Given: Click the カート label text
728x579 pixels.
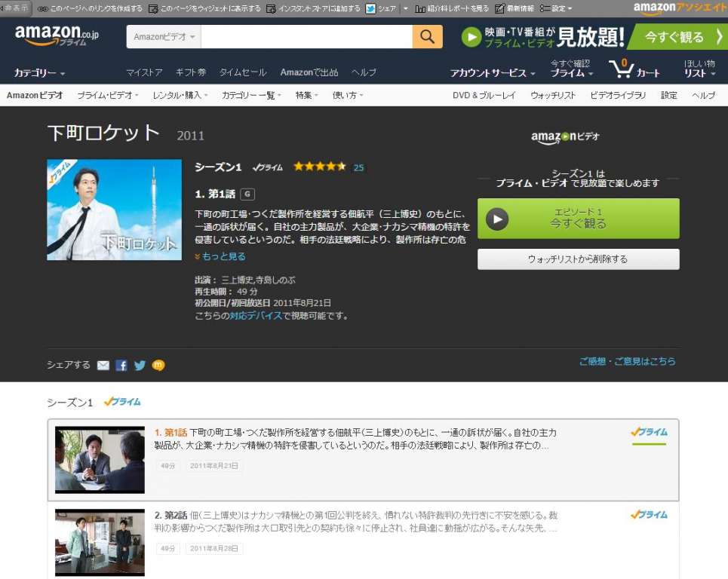Looking at the screenshot, I should (x=648, y=73).
